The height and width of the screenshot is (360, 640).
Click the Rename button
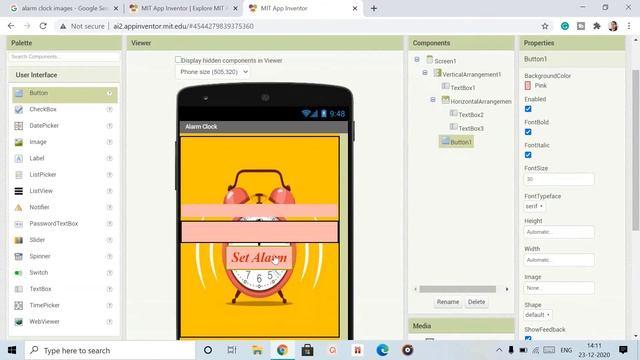coord(448,302)
